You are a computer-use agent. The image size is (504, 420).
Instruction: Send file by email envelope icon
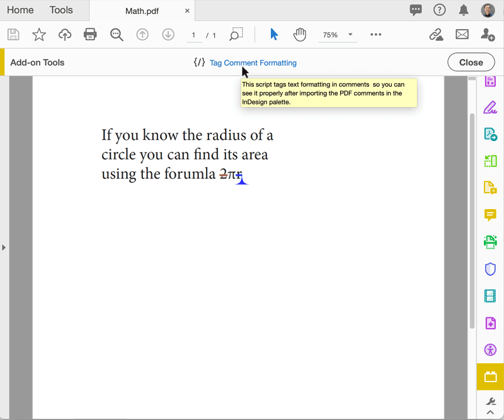pyautogui.click(x=462, y=35)
